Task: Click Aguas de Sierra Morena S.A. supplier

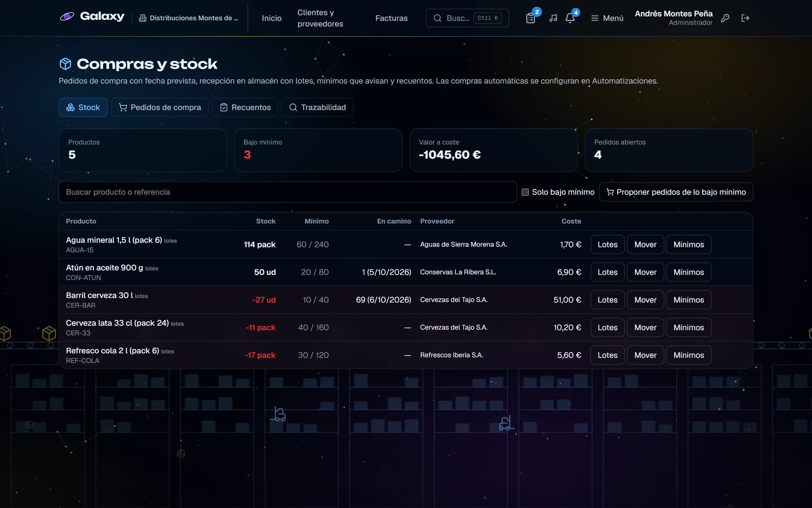Action: click(x=464, y=245)
